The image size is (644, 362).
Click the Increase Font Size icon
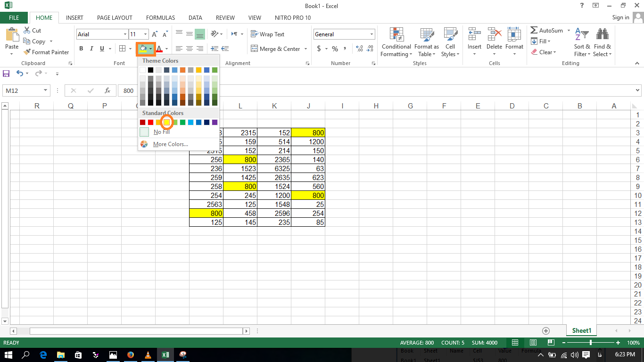(x=155, y=34)
